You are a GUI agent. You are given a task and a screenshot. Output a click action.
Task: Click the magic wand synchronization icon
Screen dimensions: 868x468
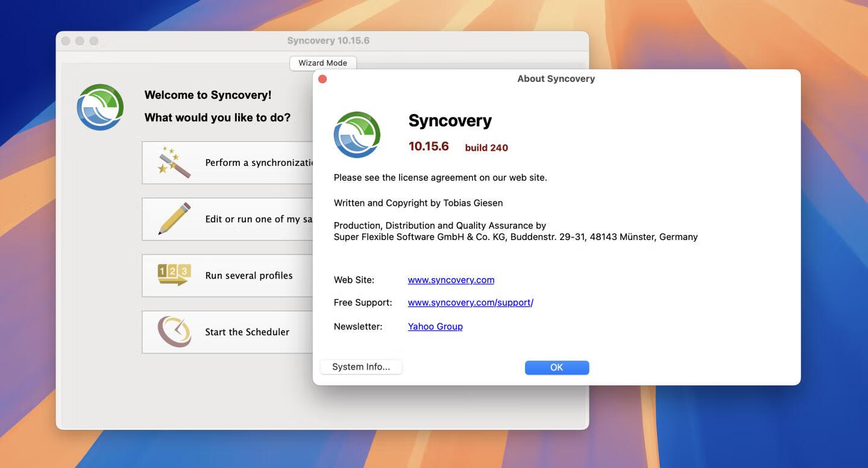point(174,162)
